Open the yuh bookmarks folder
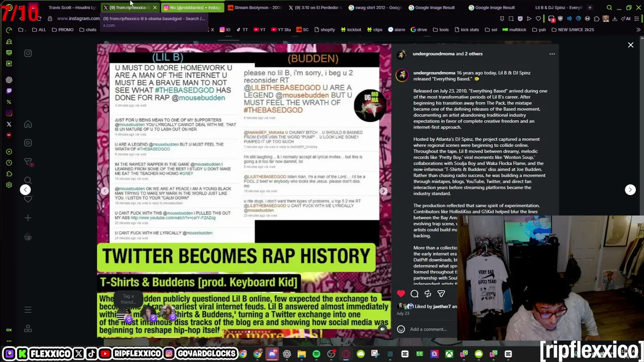 (x=538, y=30)
